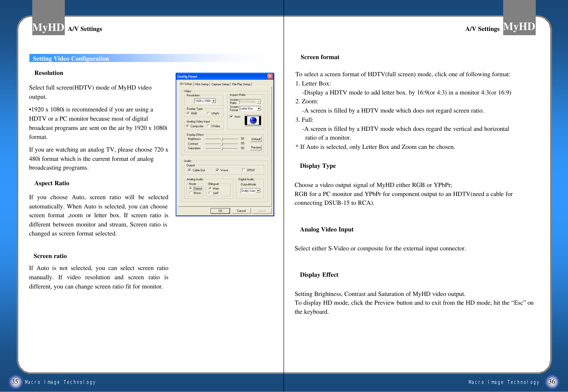Viewport: 568px width, 392px height.
Task: Select Mono analog audio mode
Action: point(191,193)
